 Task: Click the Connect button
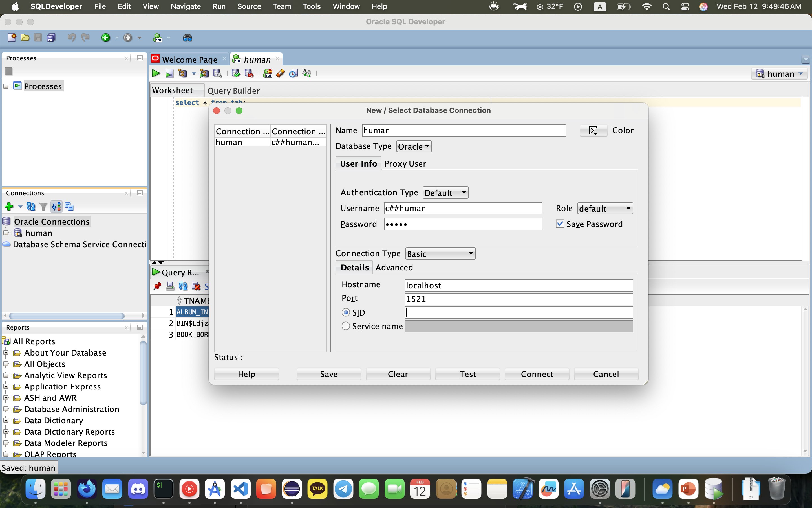(x=537, y=374)
